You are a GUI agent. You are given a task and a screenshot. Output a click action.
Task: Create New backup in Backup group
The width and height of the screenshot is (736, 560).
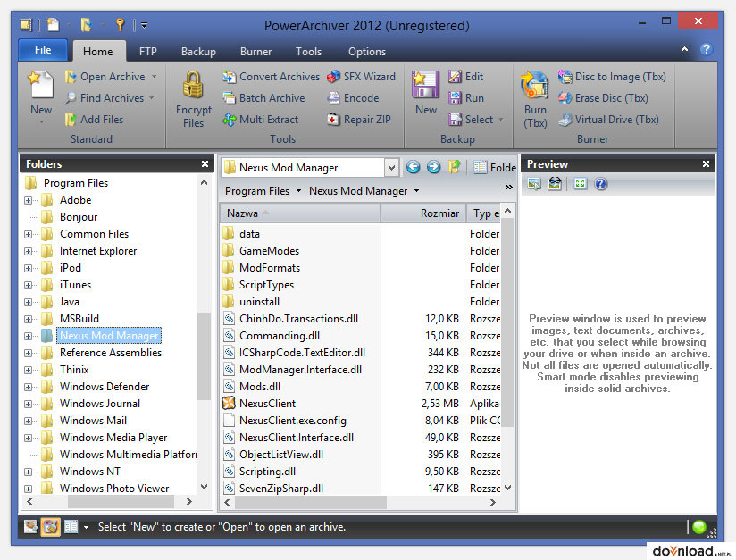point(426,93)
